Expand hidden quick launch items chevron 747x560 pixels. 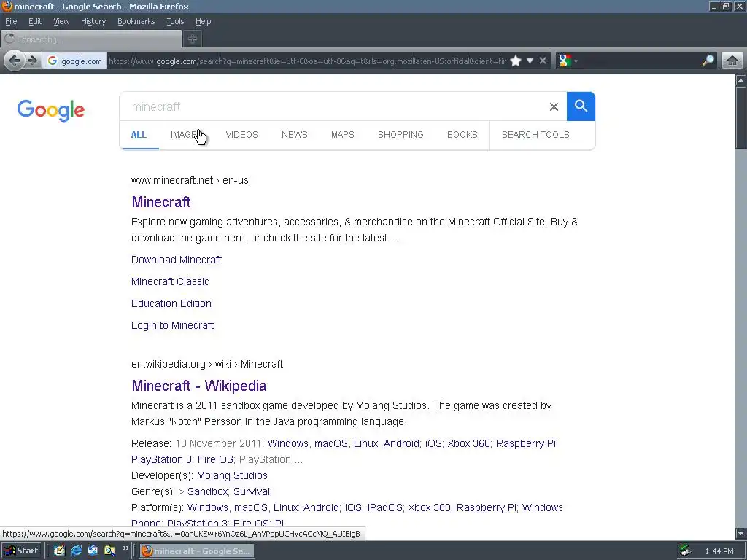tap(125, 548)
